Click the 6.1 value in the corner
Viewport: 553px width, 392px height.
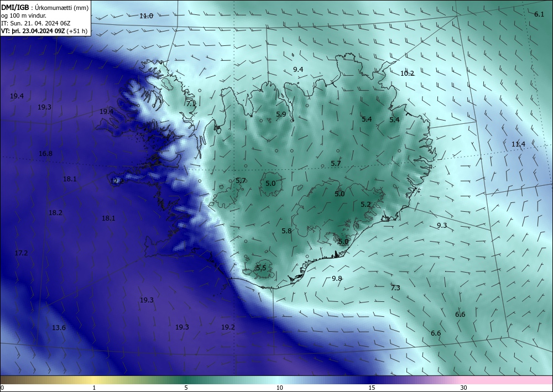pyautogui.click(x=539, y=14)
